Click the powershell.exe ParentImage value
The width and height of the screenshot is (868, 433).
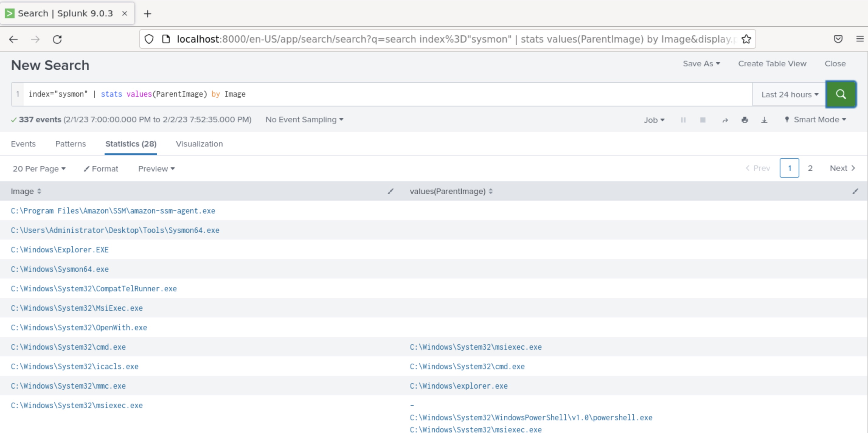coord(531,418)
